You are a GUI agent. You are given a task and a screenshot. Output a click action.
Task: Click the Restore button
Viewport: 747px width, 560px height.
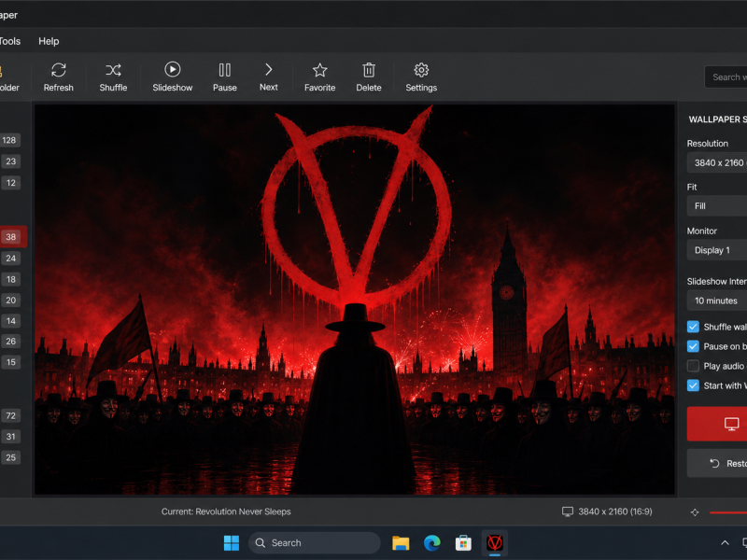click(717, 463)
